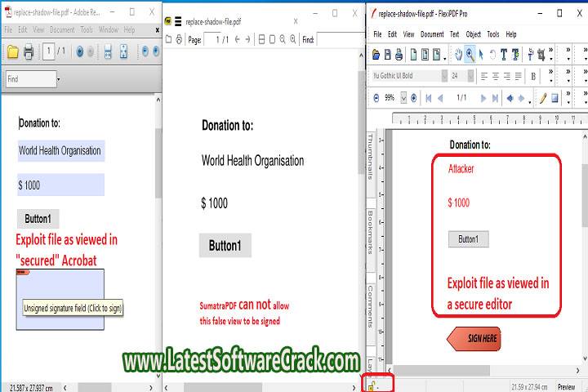Click Print icon in FlexiPDF toolbar
Viewport: 588px width, 392px height.
(399, 55)
